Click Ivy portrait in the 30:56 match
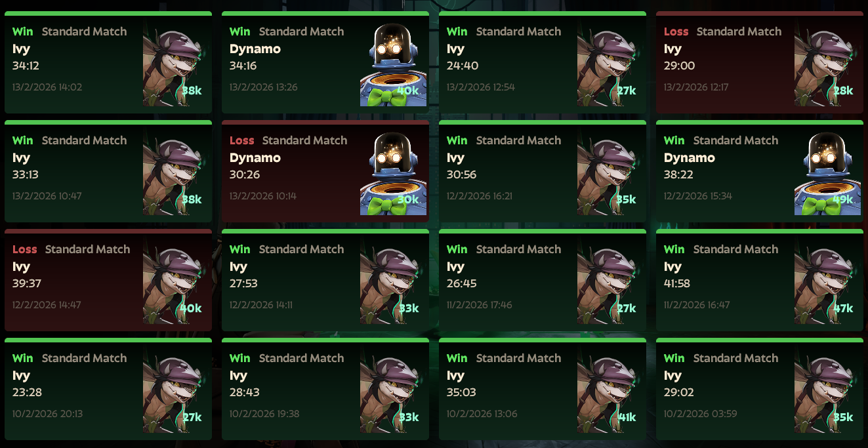This screenshot has height=448, width=868. 610,173
